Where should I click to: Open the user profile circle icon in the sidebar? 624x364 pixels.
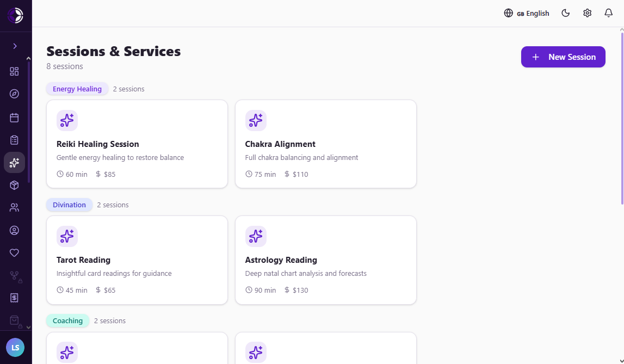click(x=14, y=230)
